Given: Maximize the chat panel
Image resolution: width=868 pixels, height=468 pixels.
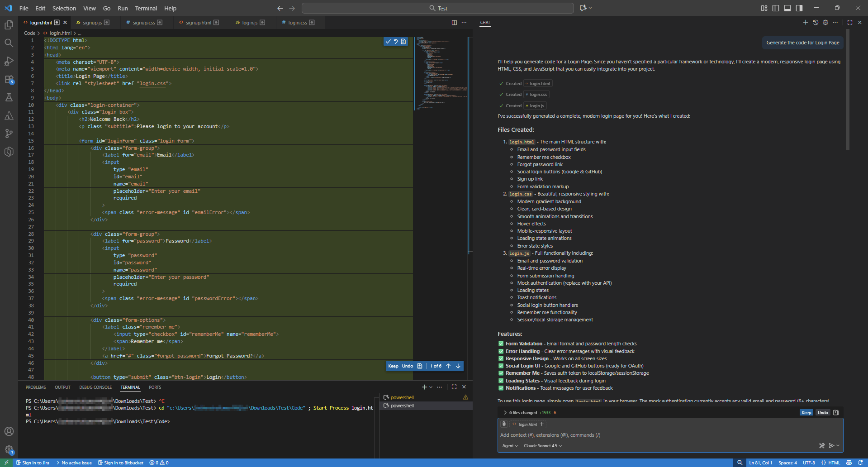Looking at the screenshot, I should tap(850, 22).
